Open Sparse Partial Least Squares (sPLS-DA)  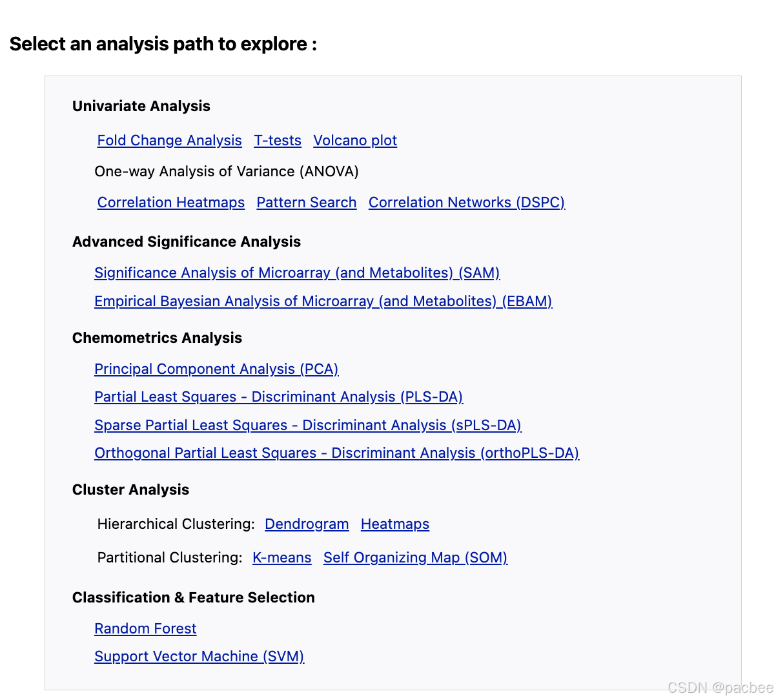click(307, 426)
